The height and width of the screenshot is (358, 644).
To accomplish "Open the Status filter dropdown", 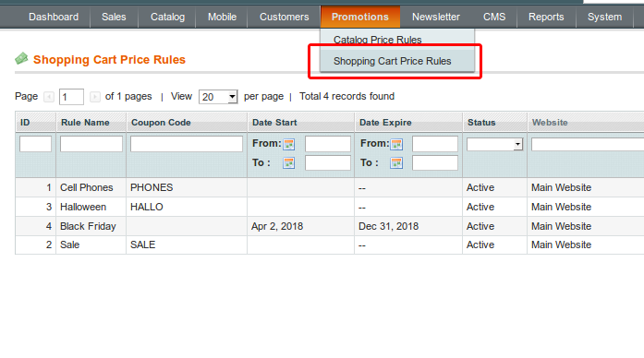I will (x=494, y=144).
